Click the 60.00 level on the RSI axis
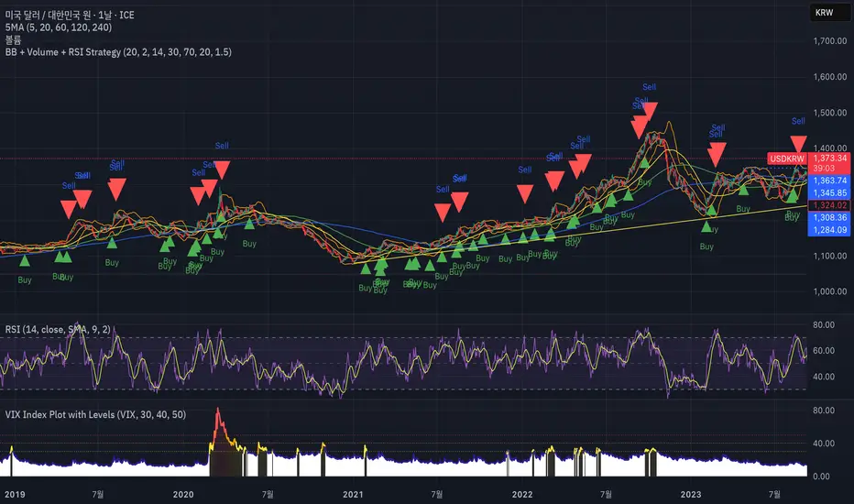Viewport: 854px width, 504px height. pos(824,350)
